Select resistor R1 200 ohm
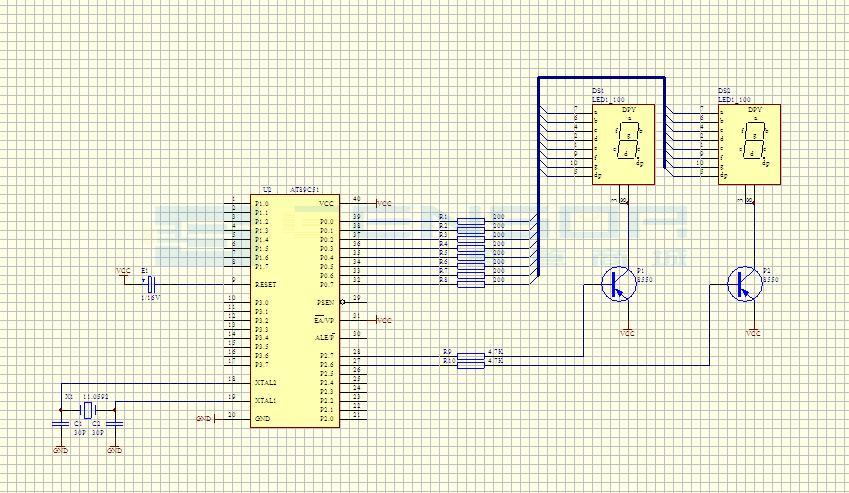This screenshot has width=849, height=493. point(471,221)
